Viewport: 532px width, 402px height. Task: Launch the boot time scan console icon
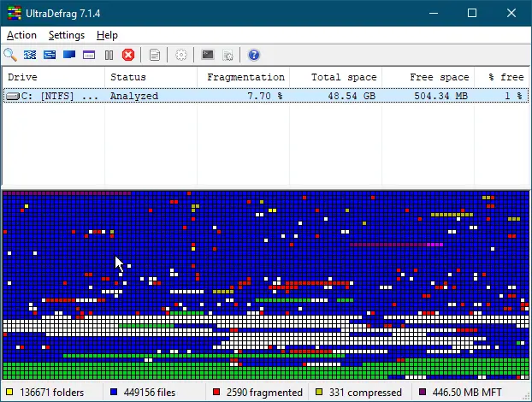click(208, 55)
